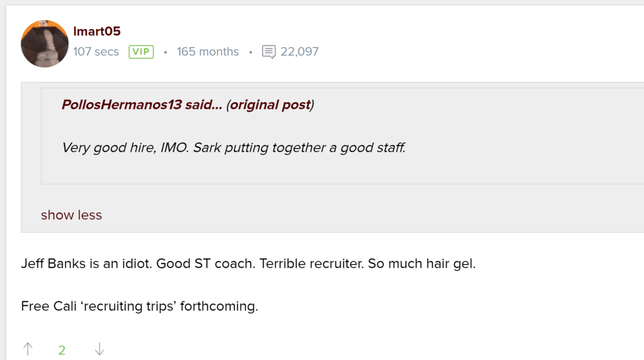This screenshot has height=360, width=644.
Task: Click the "165 months" membership label
Action: [x=207, y=52]
